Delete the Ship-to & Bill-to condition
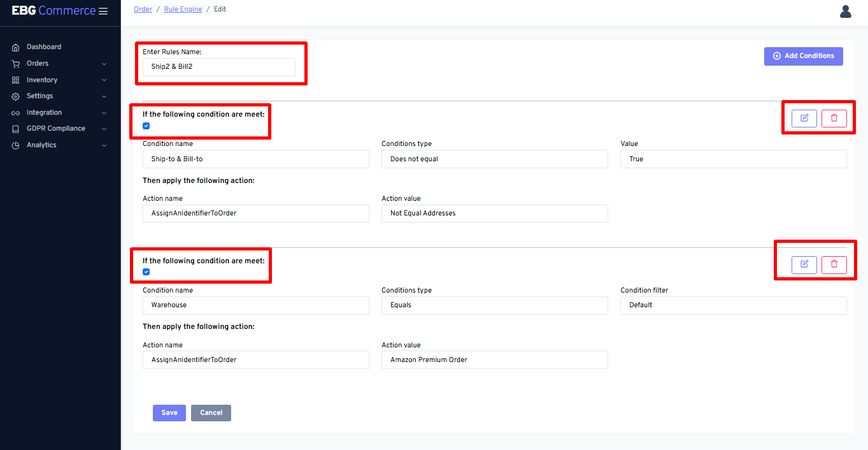Viewport: 868px width, 450px height. pos(834,119)
